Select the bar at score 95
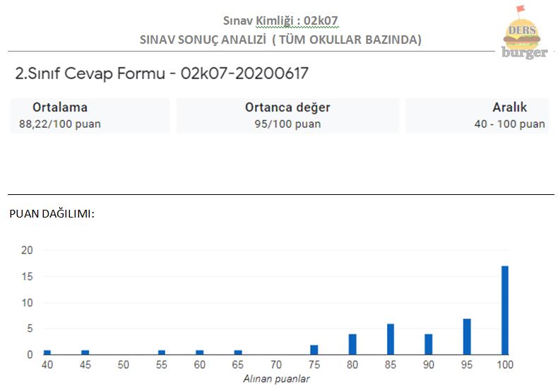The width and height of the screenshot is (558, 392). (466, 336)
